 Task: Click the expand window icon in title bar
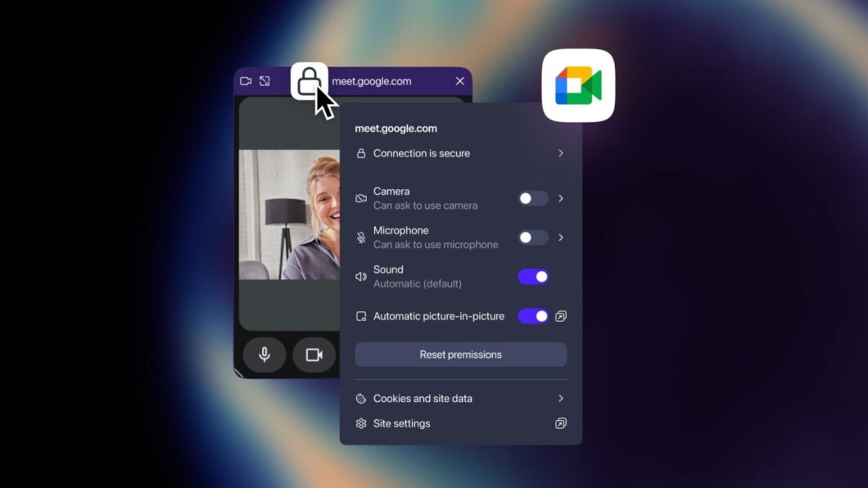click(x=264, y=81)
